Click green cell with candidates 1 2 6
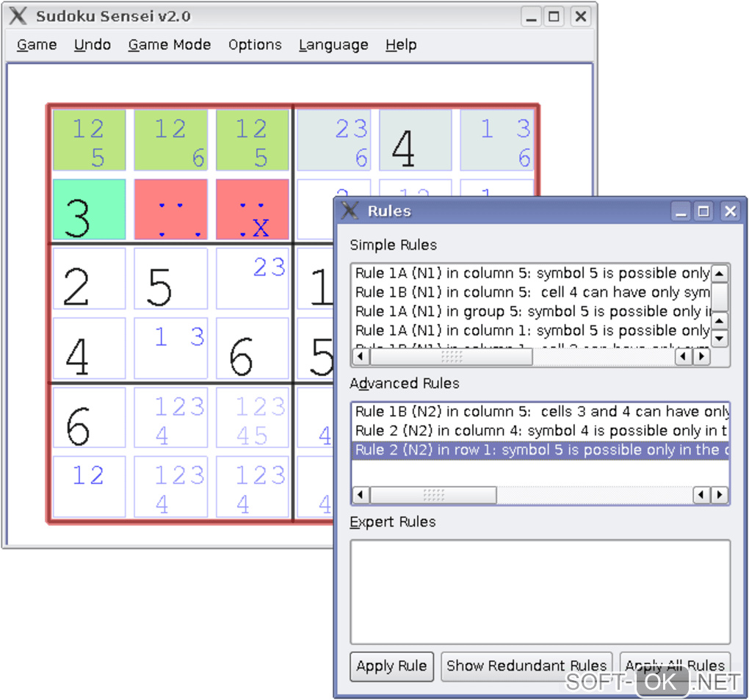The image size is (749, 700). [171, 140]
